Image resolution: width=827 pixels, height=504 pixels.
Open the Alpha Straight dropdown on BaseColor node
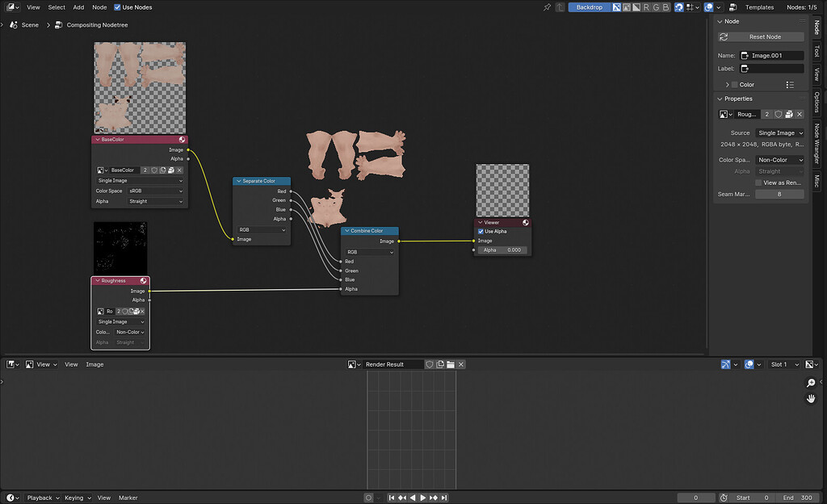pyautogui.click(x=156, y=201)
